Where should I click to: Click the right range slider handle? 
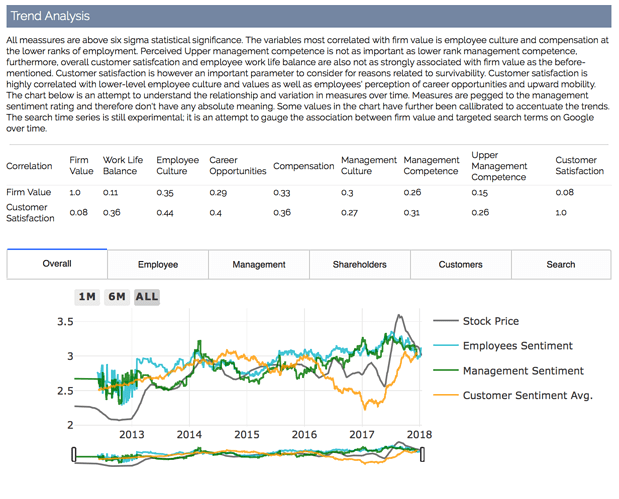click(422, 454)
